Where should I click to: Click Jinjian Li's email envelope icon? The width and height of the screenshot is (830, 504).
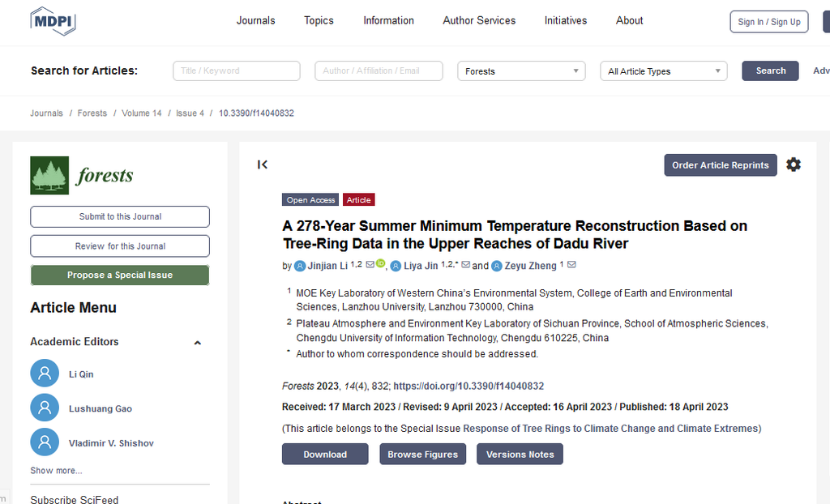[x=370, y=264]
